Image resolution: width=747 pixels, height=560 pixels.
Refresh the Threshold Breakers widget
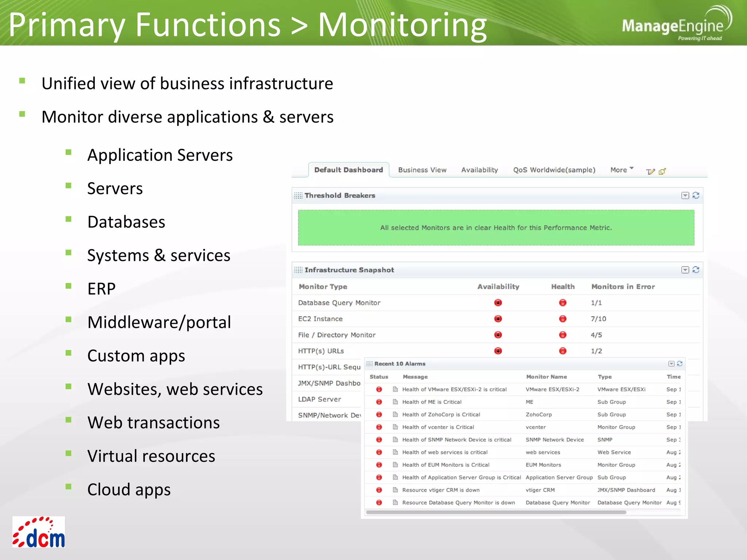click(696, 195)
